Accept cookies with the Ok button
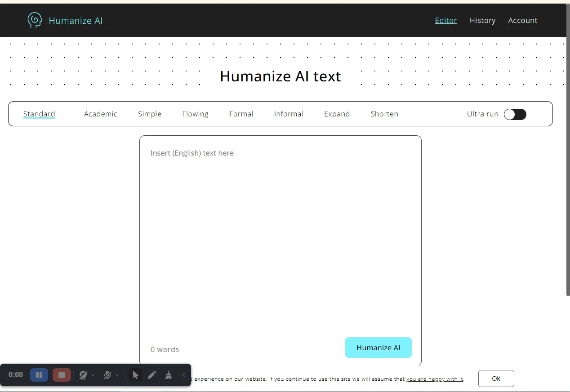 (x=496, y=379)
